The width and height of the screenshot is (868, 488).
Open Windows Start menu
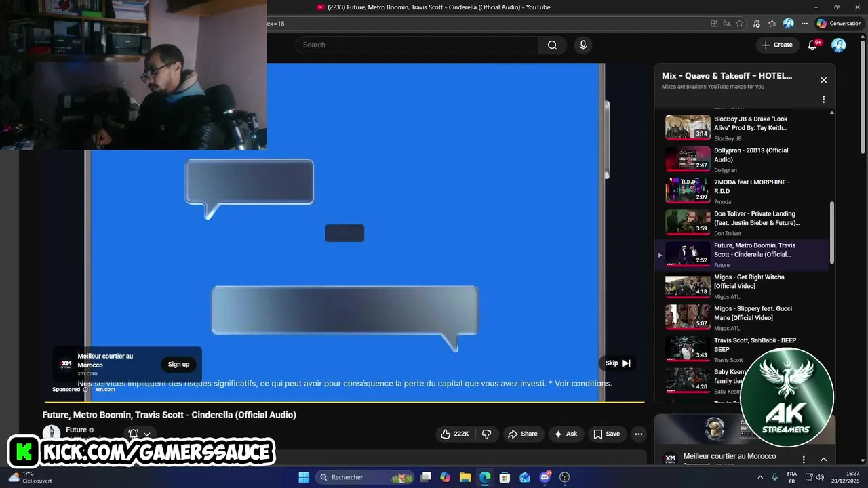[x=304, y=477]
